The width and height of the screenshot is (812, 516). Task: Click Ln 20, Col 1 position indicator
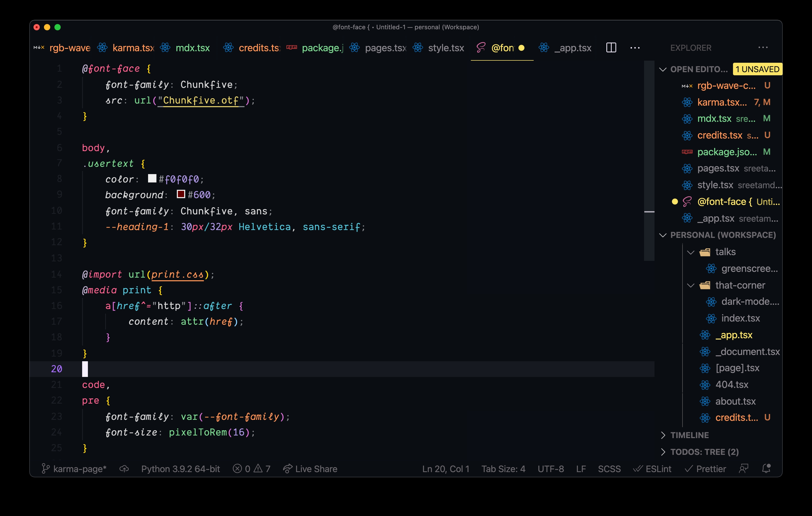click(446, 469)
